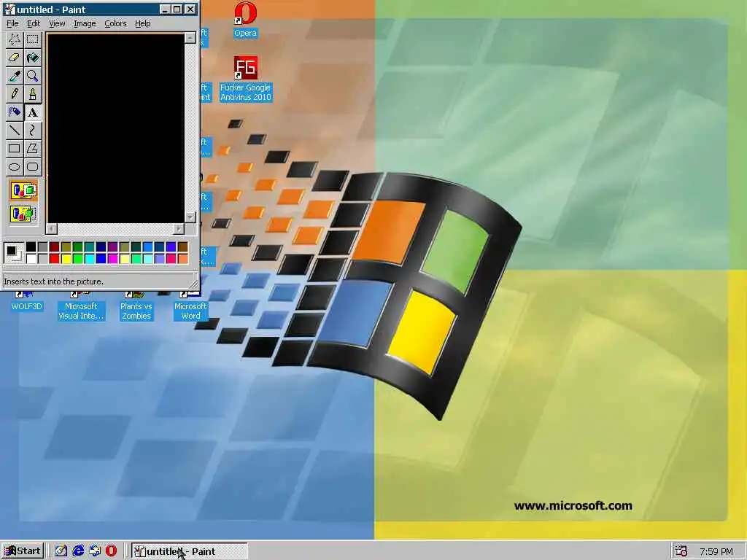
Task: Click the Show Desktop quick launch icon
Action: 61,551
